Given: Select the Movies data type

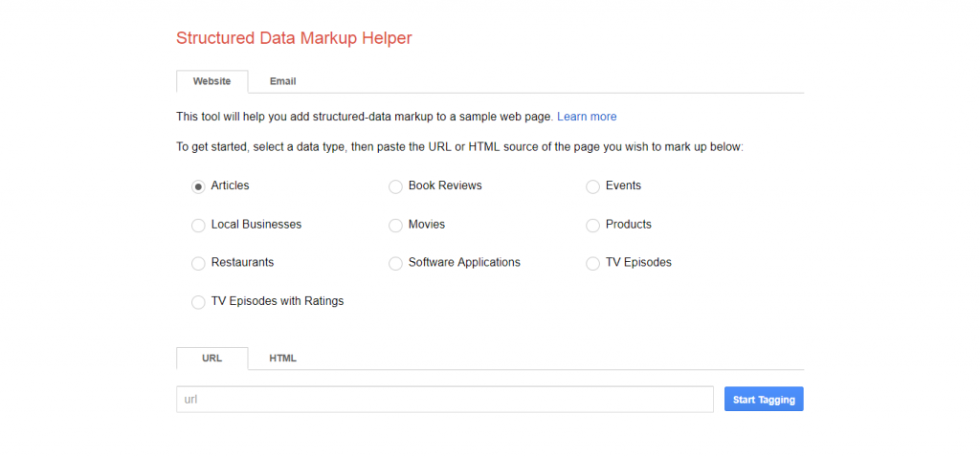Looking at the screenshot, I should (395, 225).
